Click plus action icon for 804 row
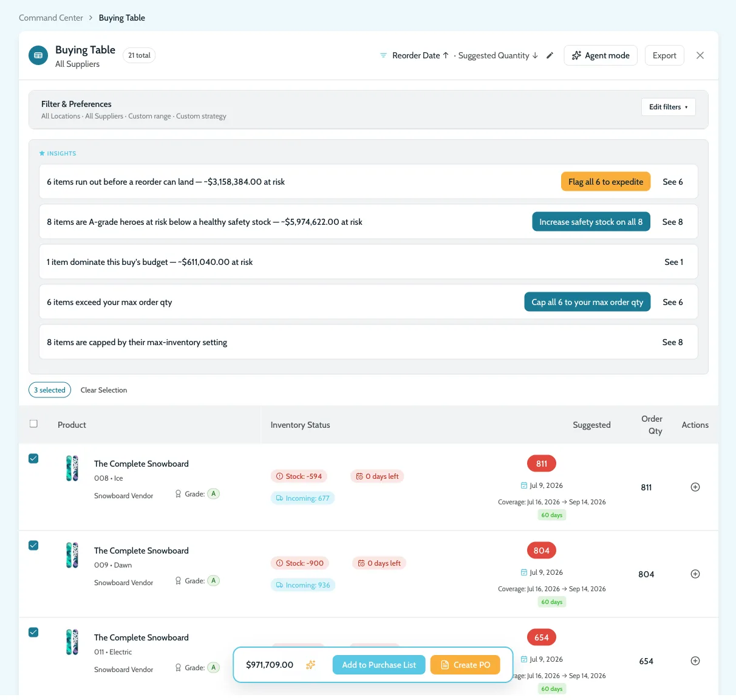Image resolution: width=736 pixels, height=700 pixels. (x=695, y=574)
